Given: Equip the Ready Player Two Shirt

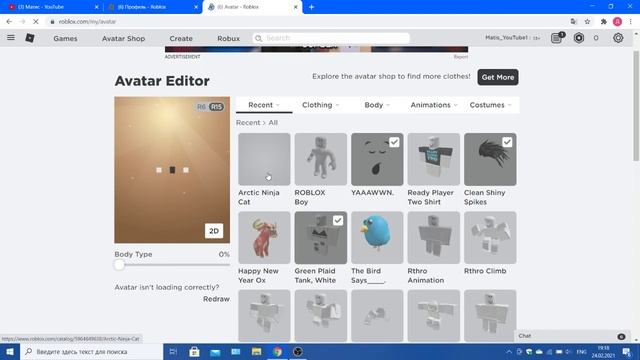Looking at the screenshot, I should click(x=433, y=159).
